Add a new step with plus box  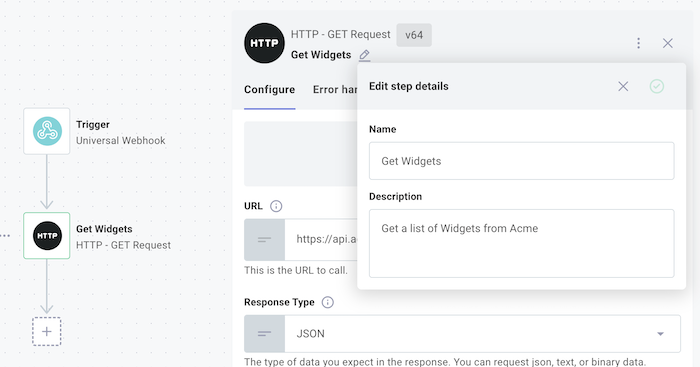click(x=46, y=331)
